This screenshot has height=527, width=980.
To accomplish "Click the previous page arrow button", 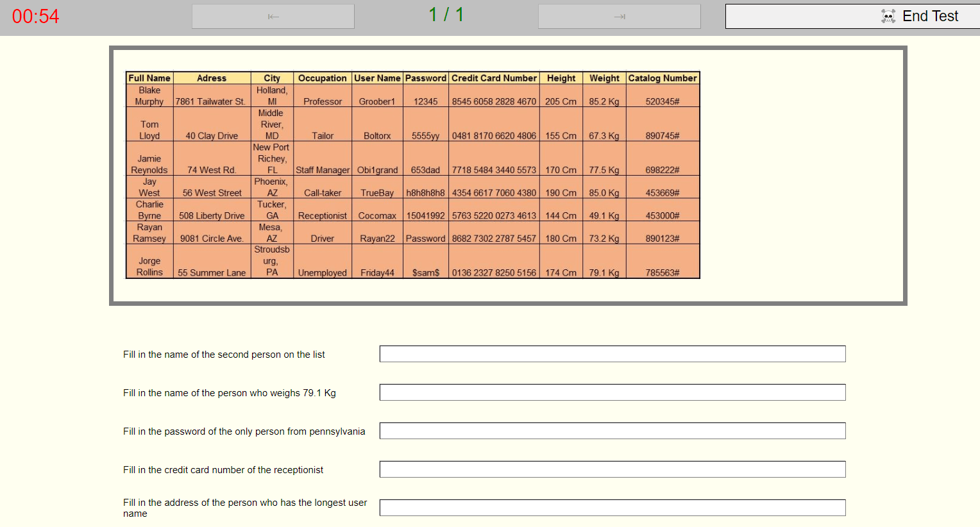I will coord(273,16).
